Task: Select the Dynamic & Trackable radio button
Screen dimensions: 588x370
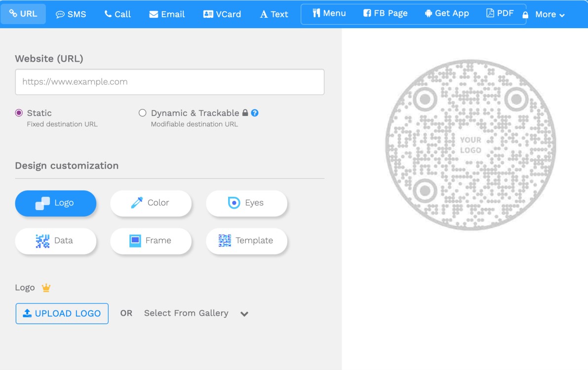Action: (x=143, y=113)
